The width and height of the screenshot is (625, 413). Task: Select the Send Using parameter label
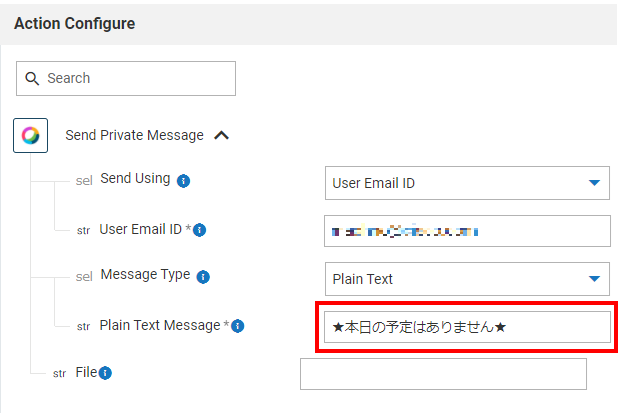pos(135,179)
